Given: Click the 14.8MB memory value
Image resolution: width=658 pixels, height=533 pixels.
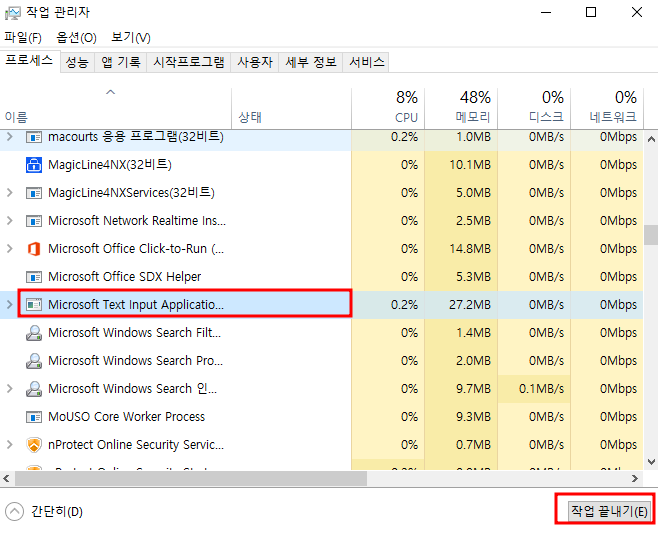Looking at the screenshot, I should point(470,248).
